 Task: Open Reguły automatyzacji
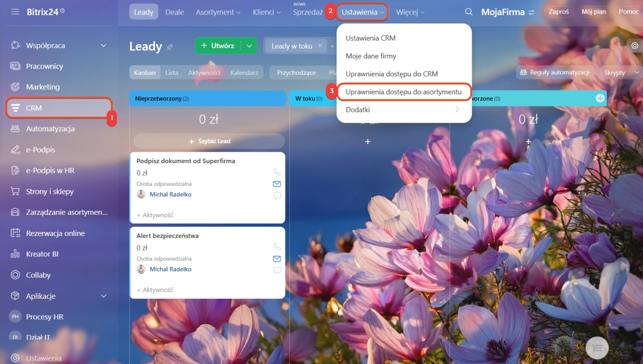[x=555, y=73]
